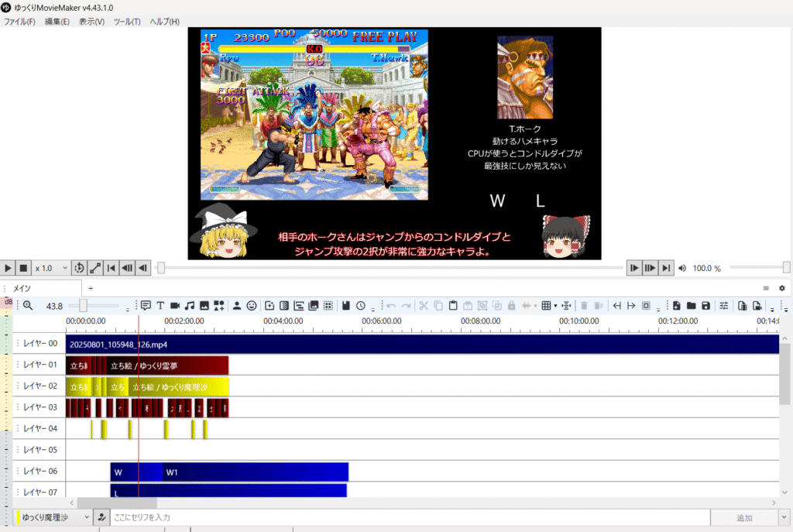Screen dimensions: 793x532
Task: Expand overflow arrow after the clock icon
Action: tap(373, 309)
